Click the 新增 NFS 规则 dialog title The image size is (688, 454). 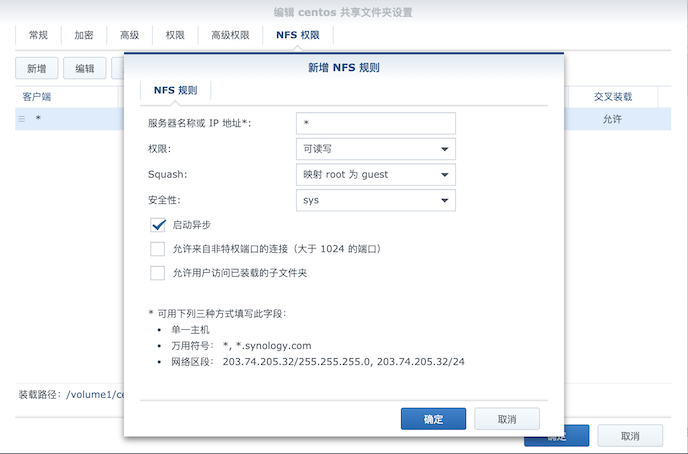click(344, 68)
